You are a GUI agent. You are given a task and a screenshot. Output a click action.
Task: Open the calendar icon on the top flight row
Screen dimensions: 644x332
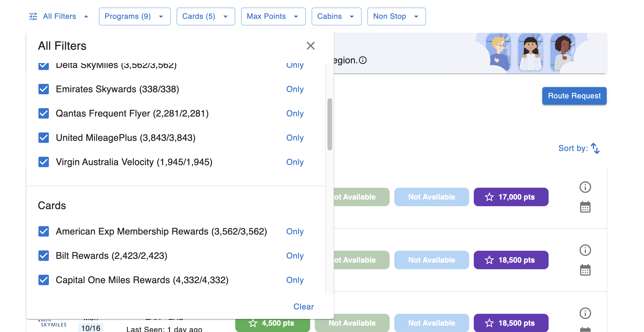(x=585, y=207)
